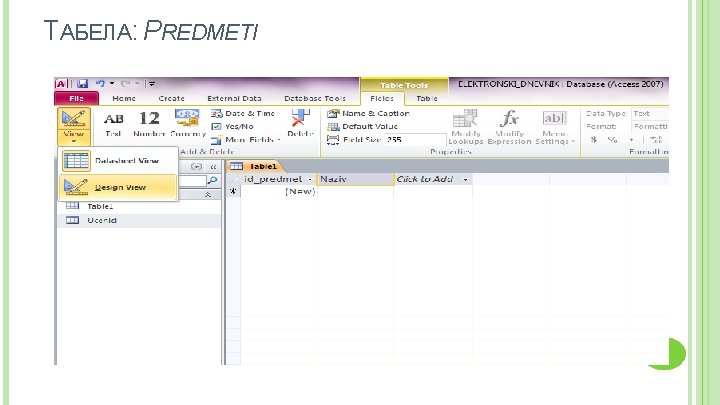Image resolution: width=720 pixels, height=405 pixels.
Task: Click the (New) cell in id_predmet
Action: (x=279, y=191)
